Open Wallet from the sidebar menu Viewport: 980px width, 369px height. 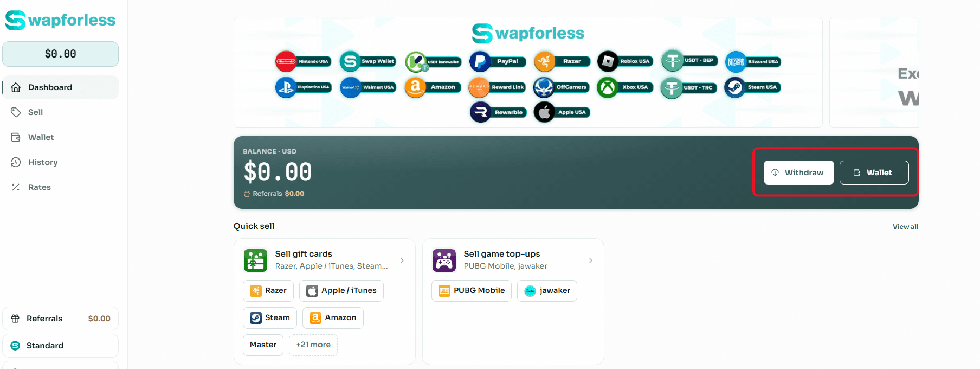pyautogui.click(x=60, y=137)
